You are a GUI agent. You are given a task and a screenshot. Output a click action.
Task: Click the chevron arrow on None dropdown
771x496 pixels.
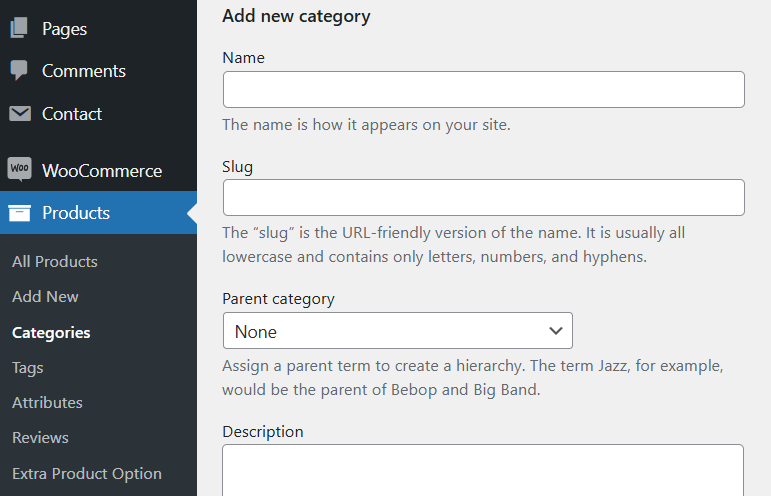(x=556, y=331)
